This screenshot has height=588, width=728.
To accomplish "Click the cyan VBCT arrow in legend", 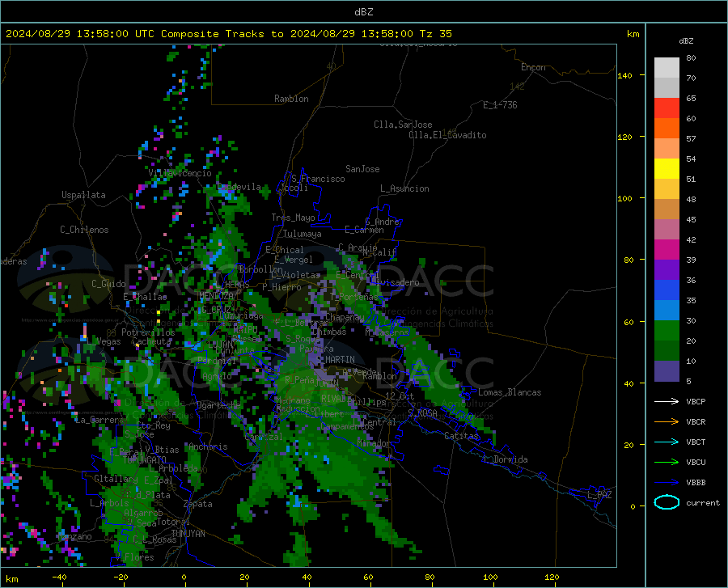I will tap(667, 442).
